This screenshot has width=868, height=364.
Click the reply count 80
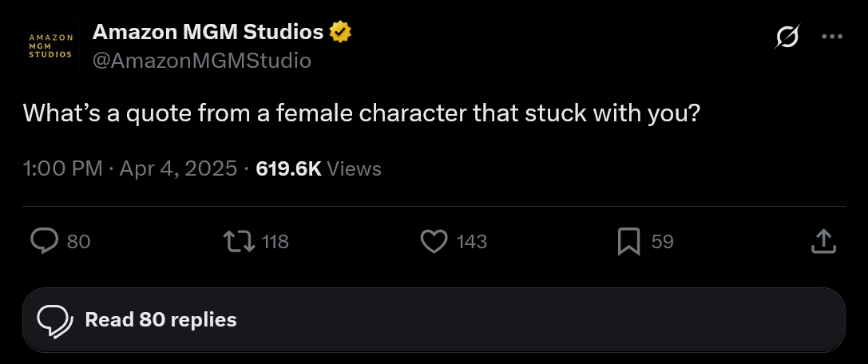point(78,241)
